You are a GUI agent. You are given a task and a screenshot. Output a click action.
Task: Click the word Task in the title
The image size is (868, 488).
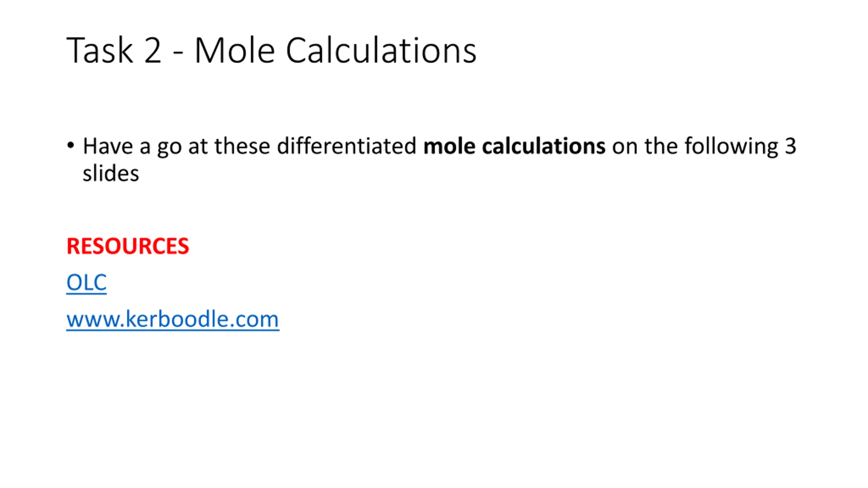click(100, 50)
